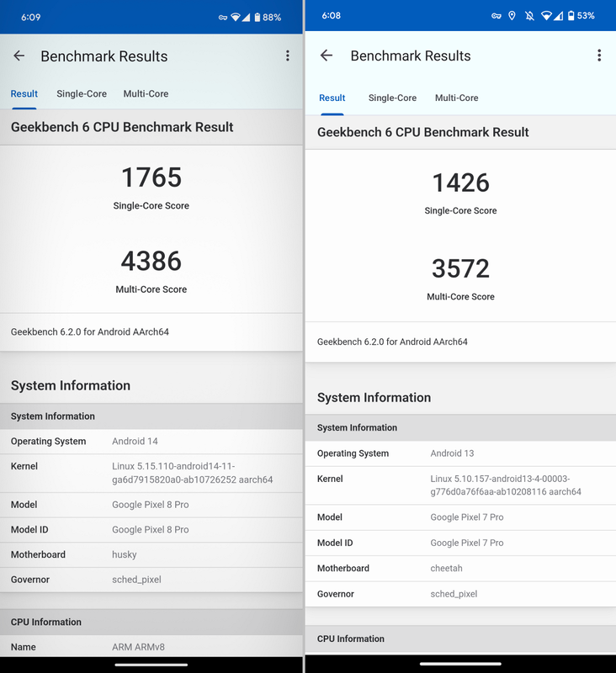Viewport: 616px width, 673px height.
Task: Tap the 3572 multi-core score
Action: coord(460,268)
